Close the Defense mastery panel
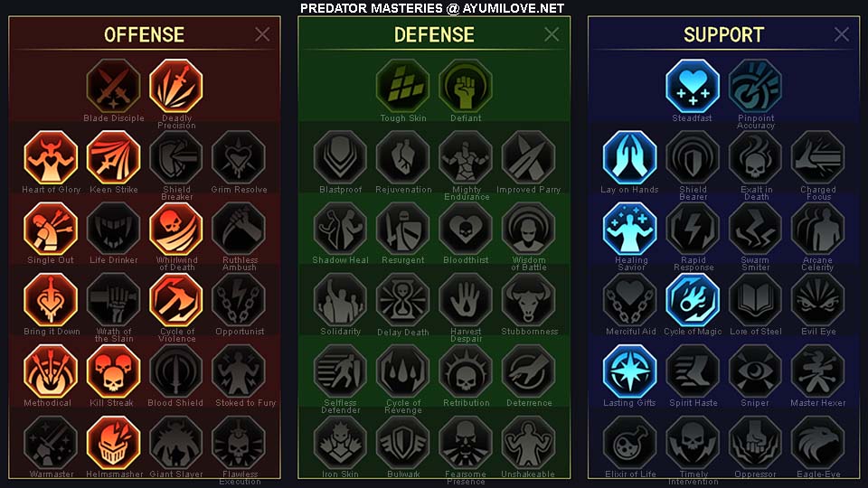Image resolution: width=868 pixels, height=488 pixels. click(552, 34)
